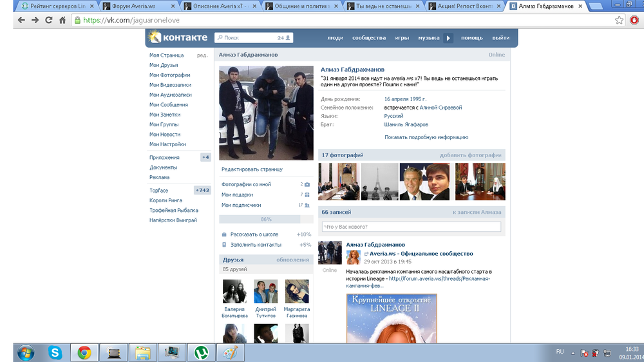The image size is (644, 362).
Task: Open the сообщества menu item in the header
Action: 369,38
